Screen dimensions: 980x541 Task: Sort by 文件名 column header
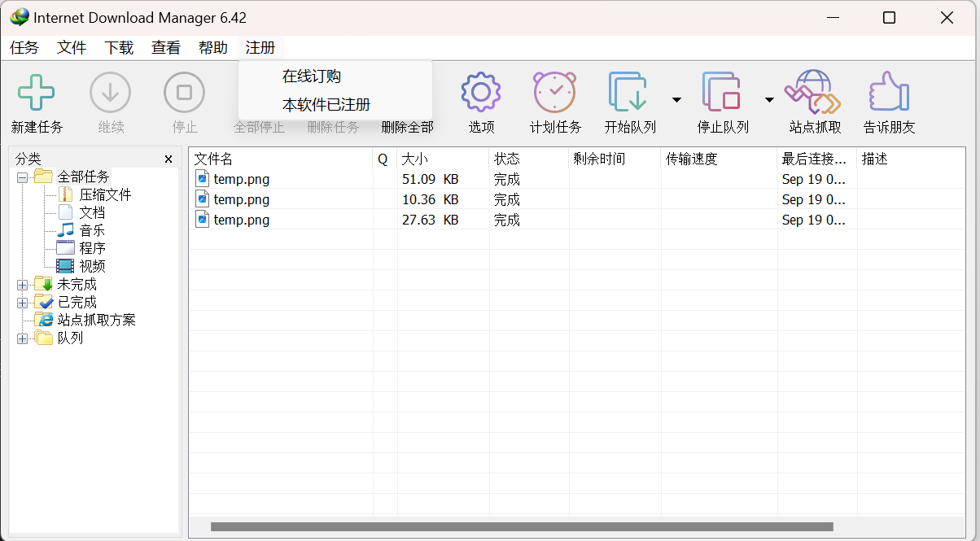pyautogui.click(x=281, y=159)
